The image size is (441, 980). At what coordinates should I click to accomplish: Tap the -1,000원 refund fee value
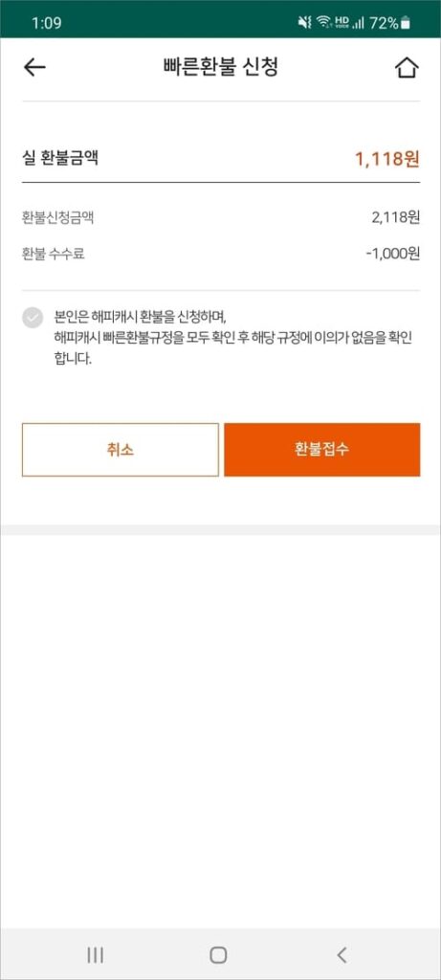(x=393, y=254)
